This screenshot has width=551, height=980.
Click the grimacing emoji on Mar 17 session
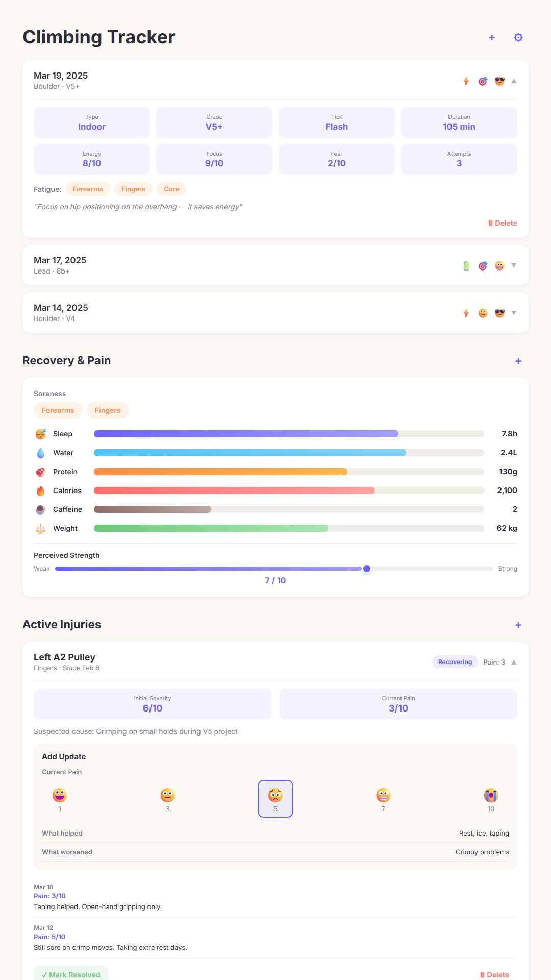pyautogui.click(x=500, y=266)
